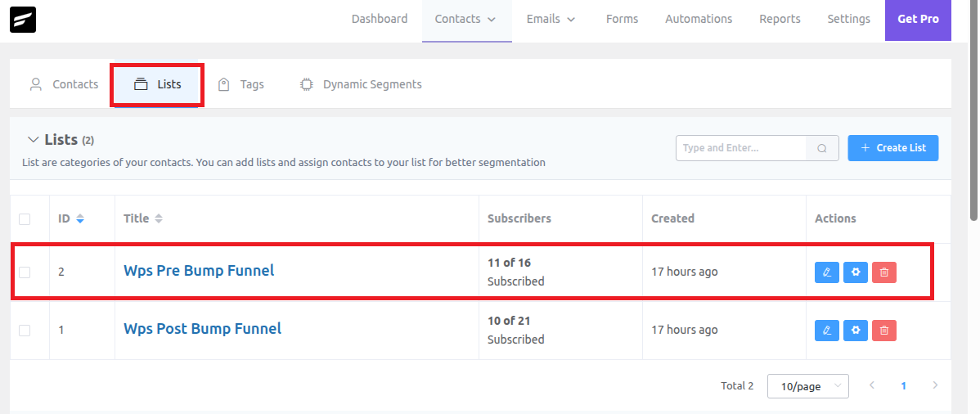This screenshot has height=414, width=980.
Task: Tick the select-all checkbox in header
Action: point(25,219)
